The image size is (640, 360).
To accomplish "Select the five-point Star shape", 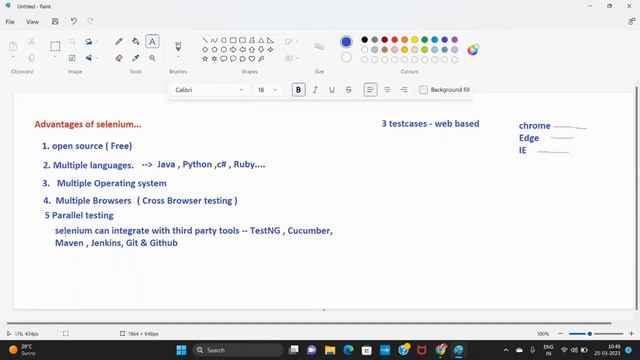I will (205, 59).
